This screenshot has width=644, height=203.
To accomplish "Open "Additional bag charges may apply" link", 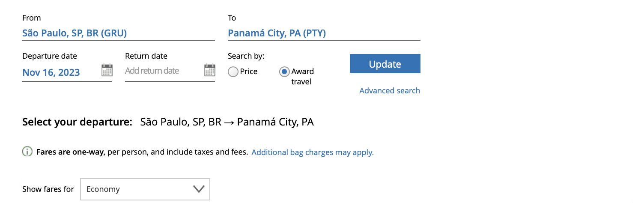I will coord(313,152).
